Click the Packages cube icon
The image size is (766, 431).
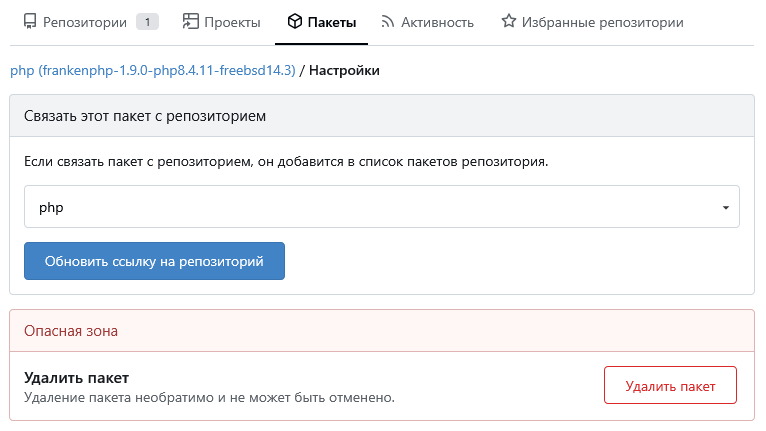pyautogui.click(x=295, y=22)
